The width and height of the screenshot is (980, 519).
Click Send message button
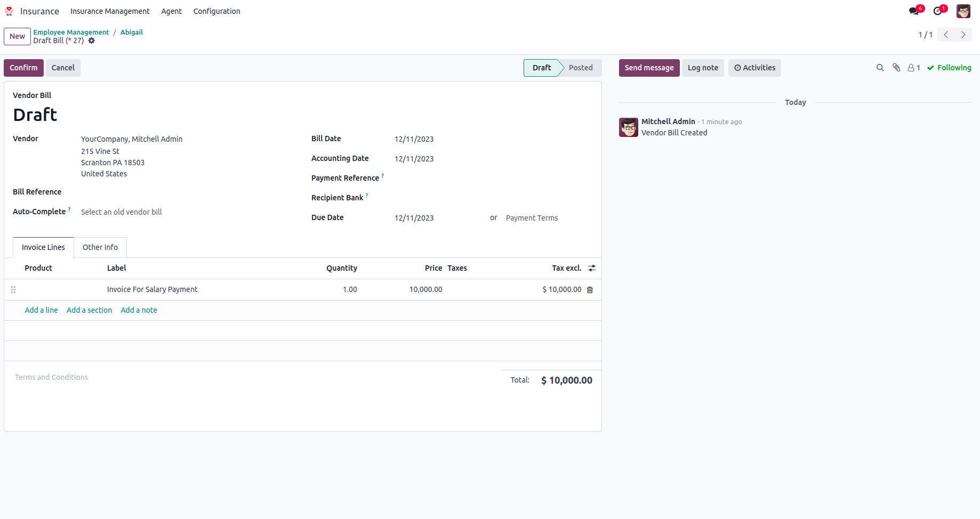[x=649, y=68]
